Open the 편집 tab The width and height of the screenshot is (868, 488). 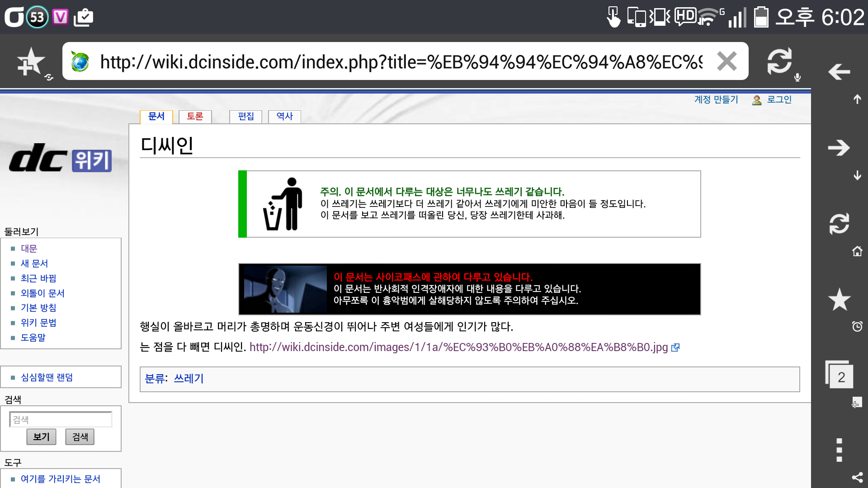pyautogui.click(x=245, y=117)
